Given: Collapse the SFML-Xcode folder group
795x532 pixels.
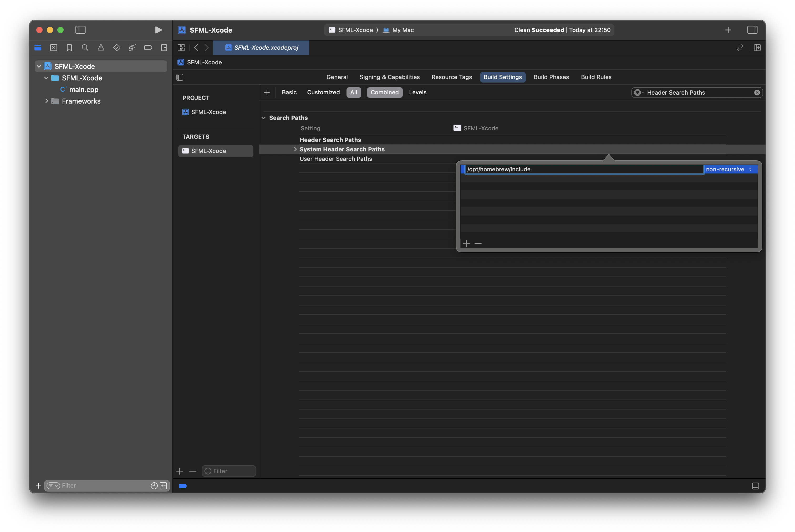Looking at the screenshot, I should (x=46, y=78).
